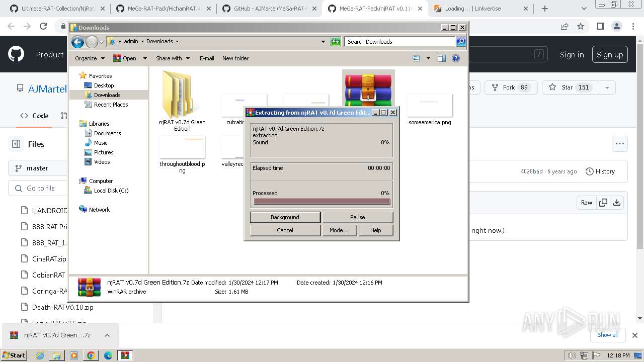Collapse GitHub file tree panel icon
Image resolution: width=644 pixels, height=362 pixels.
(16, 144)
